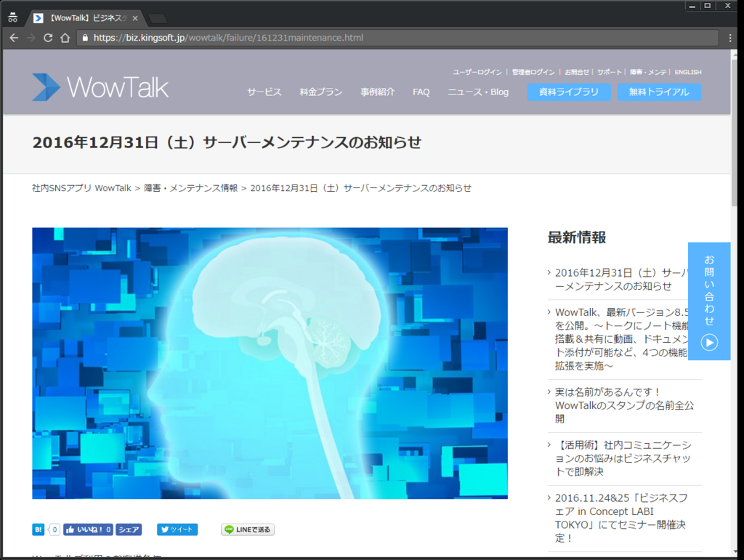Image resolution: width=744 pixels, height=560 pixels.
Task: Click the browser forward arrow
Action: (31, 38)
